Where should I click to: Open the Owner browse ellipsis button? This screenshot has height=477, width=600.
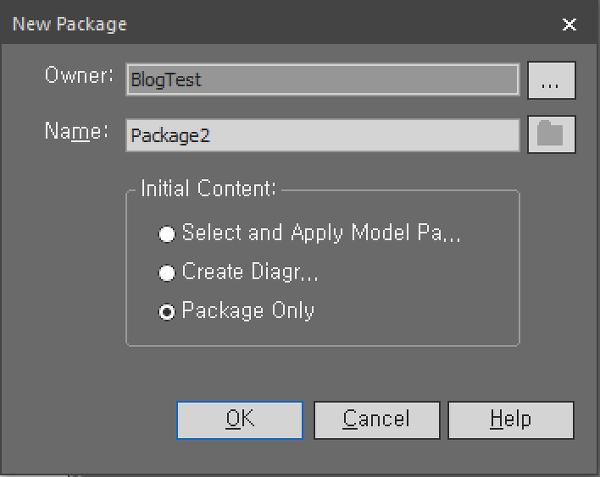[x=551, y=80]
